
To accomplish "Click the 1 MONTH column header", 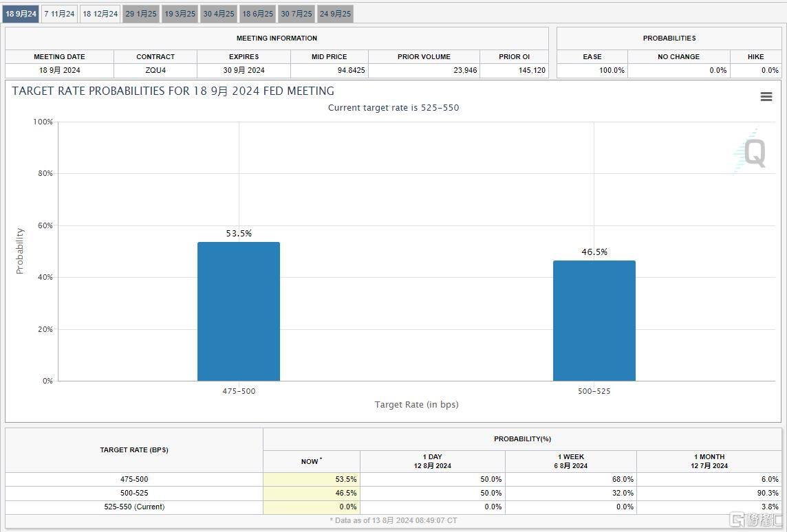I will (709, 461).
